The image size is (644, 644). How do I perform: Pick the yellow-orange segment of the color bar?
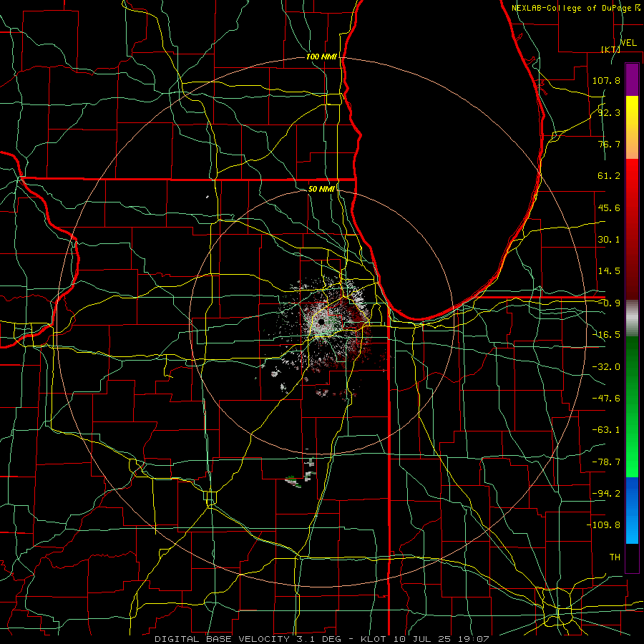632,127
